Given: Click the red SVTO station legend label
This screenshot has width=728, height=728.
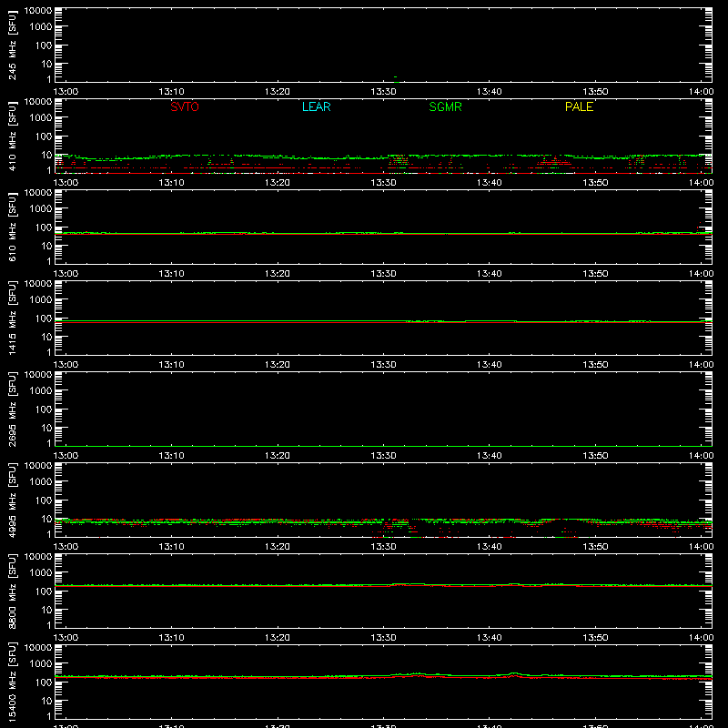Looking at the screenshot, I should click(x=185, y=106).
